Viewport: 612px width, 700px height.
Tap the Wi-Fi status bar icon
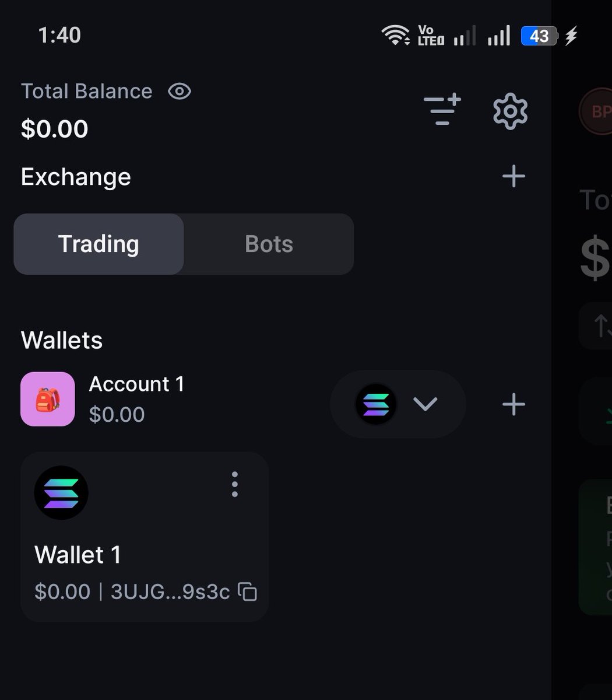tap(395, 35)
